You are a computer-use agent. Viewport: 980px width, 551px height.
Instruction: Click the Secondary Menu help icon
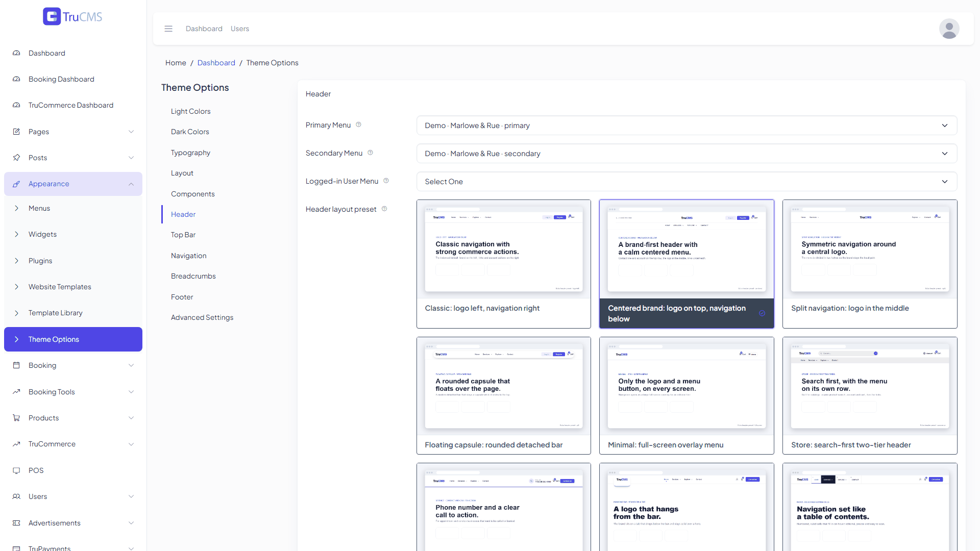(370, 153)
